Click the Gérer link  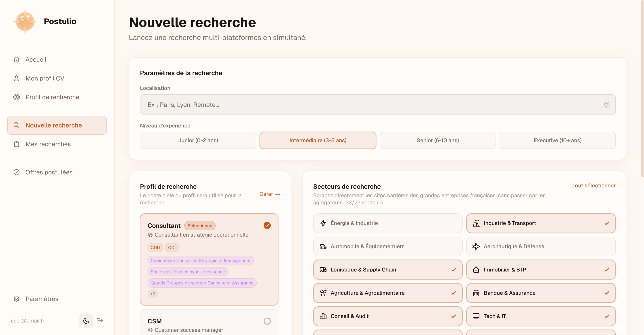click(x=269, y=194)
